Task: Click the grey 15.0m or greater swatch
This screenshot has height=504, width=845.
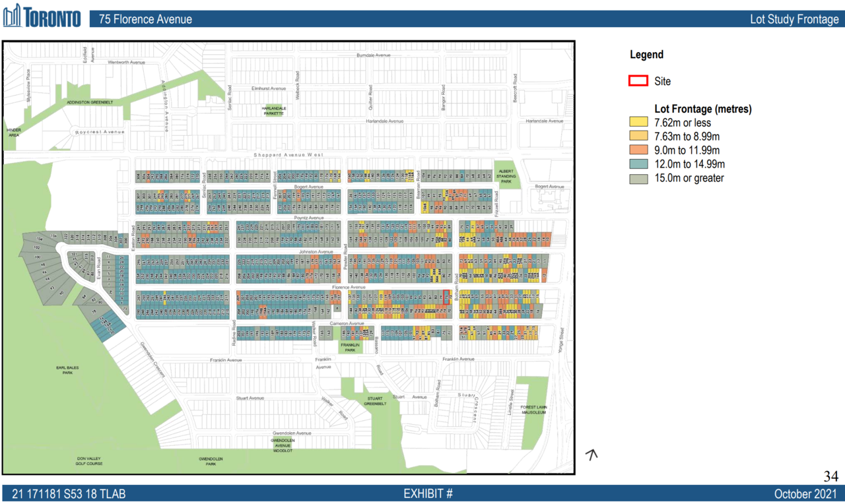Action: pos(638,178)
